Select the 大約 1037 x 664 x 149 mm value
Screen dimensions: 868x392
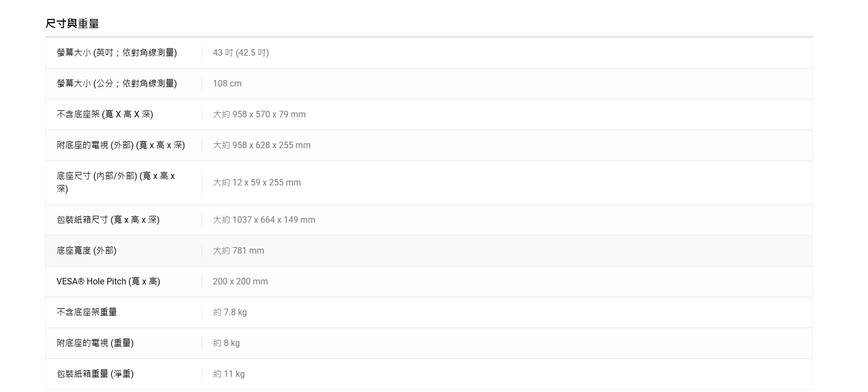[264, 220]
